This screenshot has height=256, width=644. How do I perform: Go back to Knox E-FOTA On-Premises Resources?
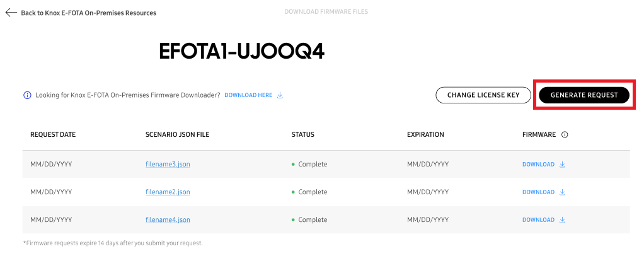88,13
